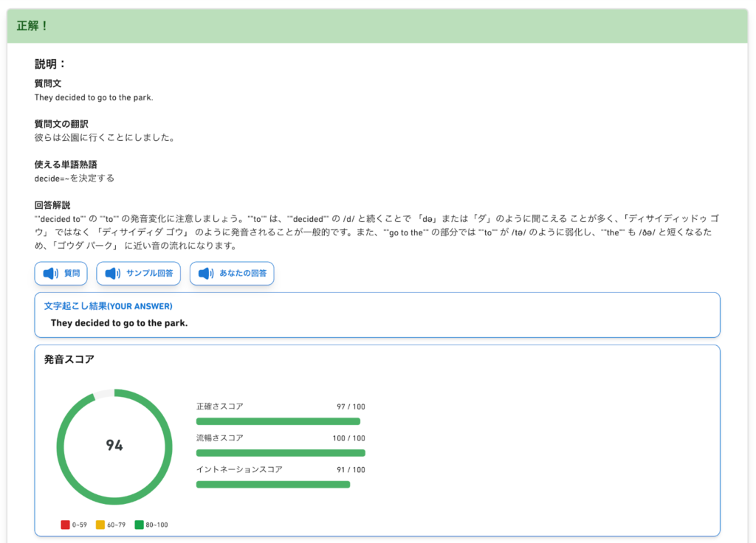Click the transcribed answer text in bold
Screen dimensions: 756x543
119,323
